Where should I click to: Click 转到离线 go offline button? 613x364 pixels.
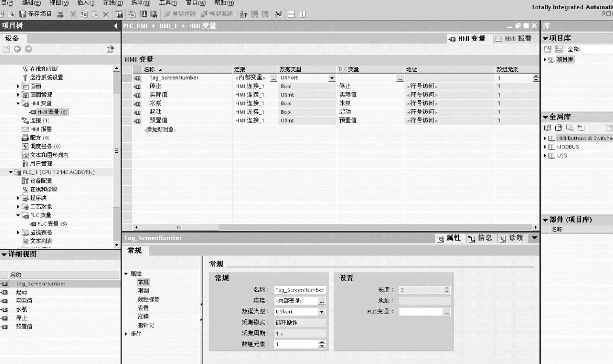click(217, 14)
